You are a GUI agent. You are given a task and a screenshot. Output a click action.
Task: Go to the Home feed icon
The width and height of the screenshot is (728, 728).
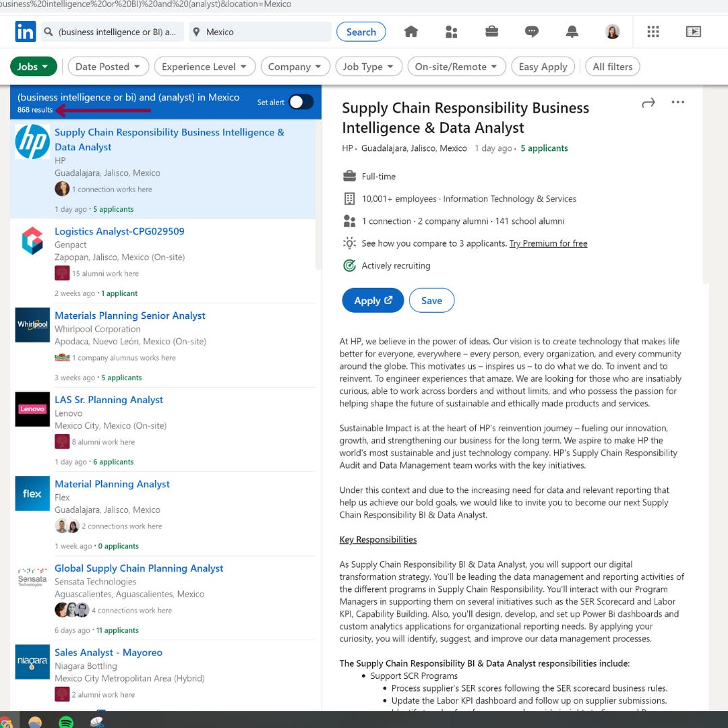411,32
